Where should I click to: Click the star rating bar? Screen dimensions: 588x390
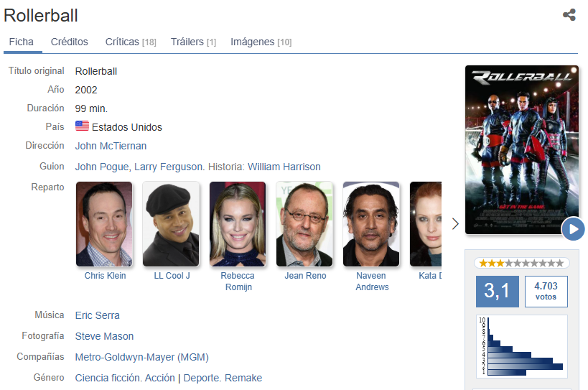click(522, 263)
